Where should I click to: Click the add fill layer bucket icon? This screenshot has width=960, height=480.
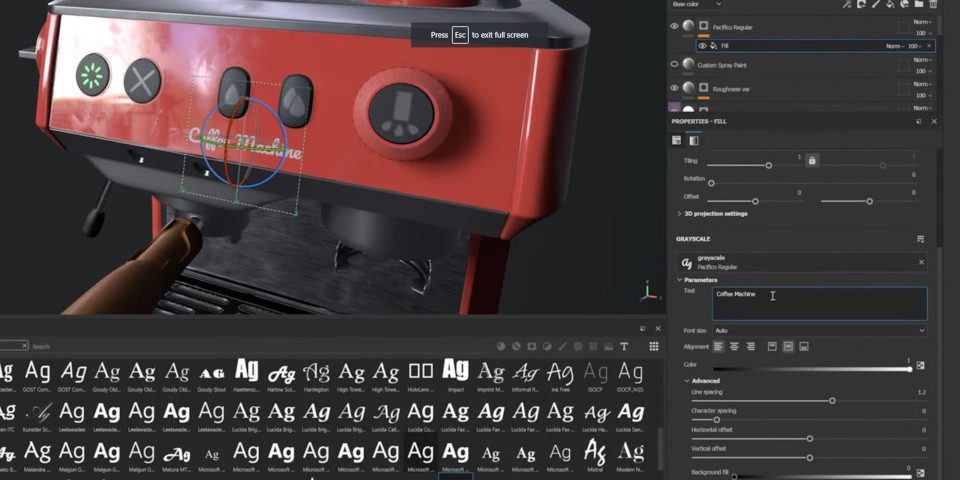[890, 4]
